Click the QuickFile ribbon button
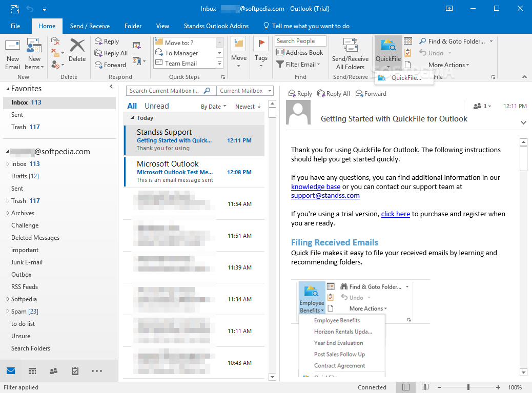The image size is (532, 393). point(388,53)
